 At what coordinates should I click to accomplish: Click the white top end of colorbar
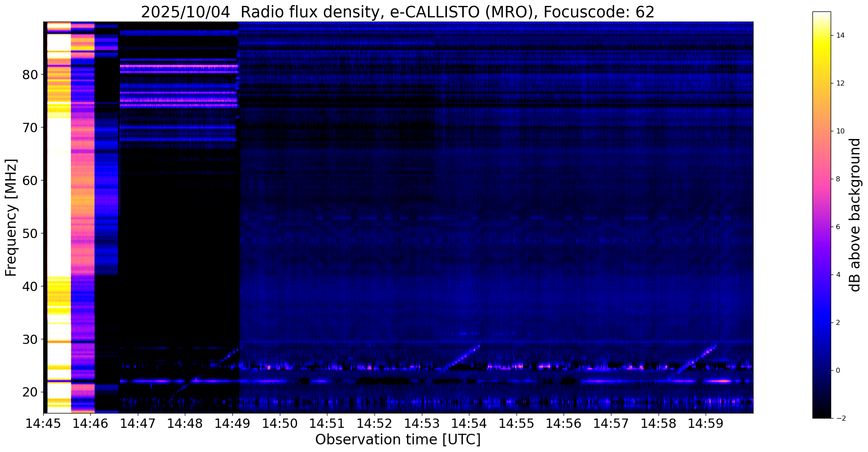point(821,14)
